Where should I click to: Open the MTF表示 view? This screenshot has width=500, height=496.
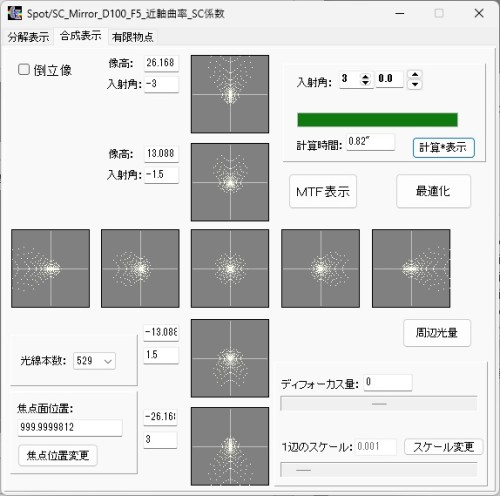pyautogui.click(x=323, y=191)
